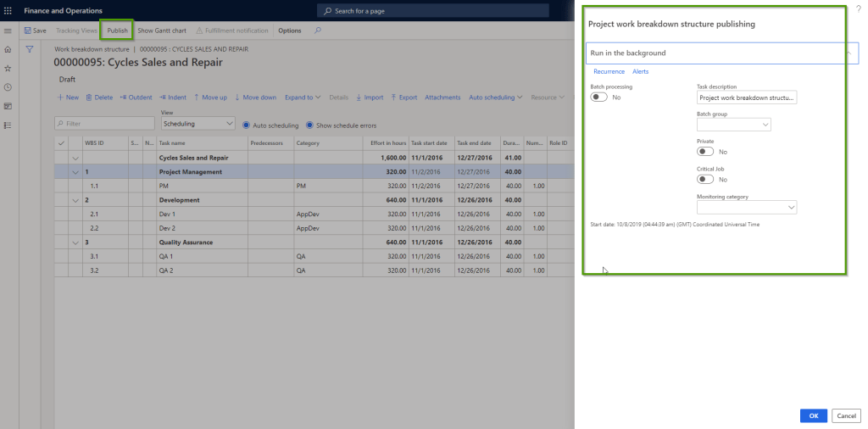868x429 pixels.
Task: Open the Workspaces icon in sidebar
Action: pos(8,106)
